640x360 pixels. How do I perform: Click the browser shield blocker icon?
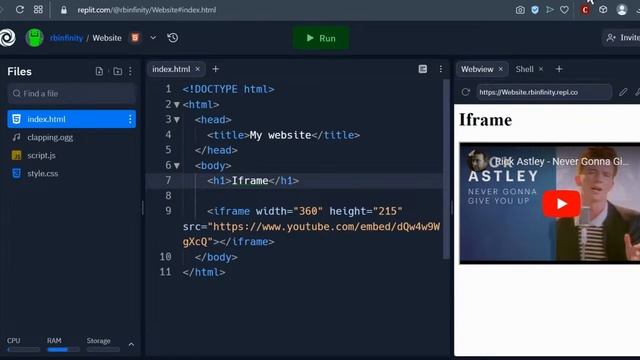point(535,10)
